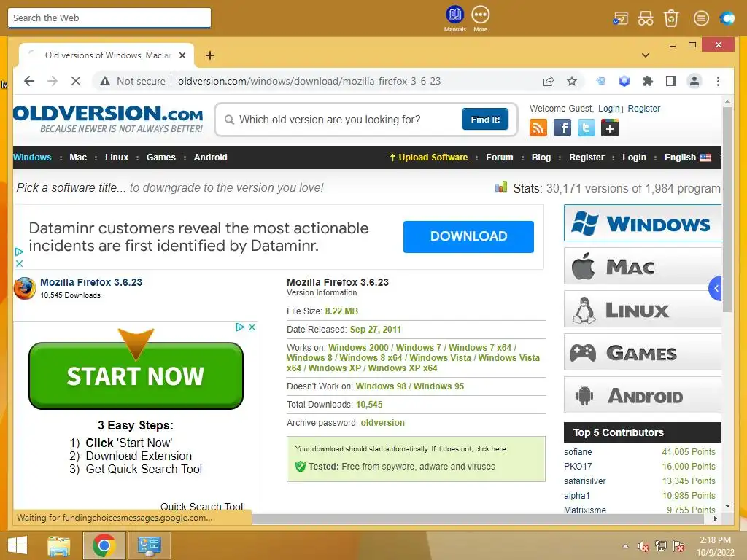Close the Start Now ad with X
The height and width of the screenshot is (560, 747).
[252, 327]
